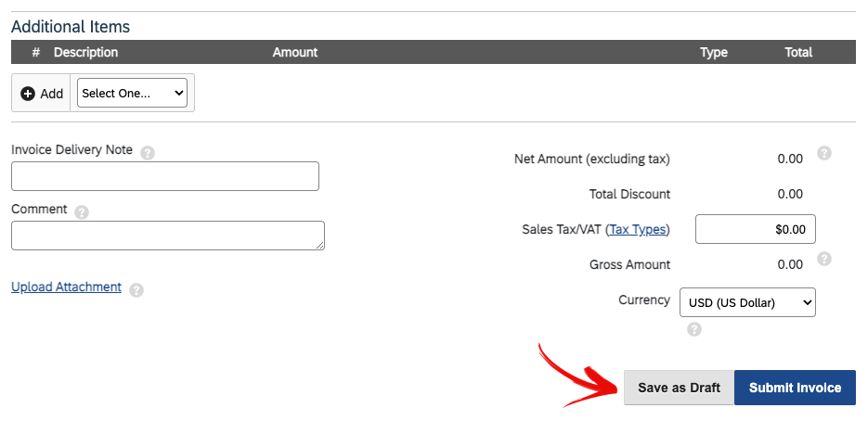868x421 pixels.
Task: Click help icon next to Upload Attachment
Action: pos(136,290)
